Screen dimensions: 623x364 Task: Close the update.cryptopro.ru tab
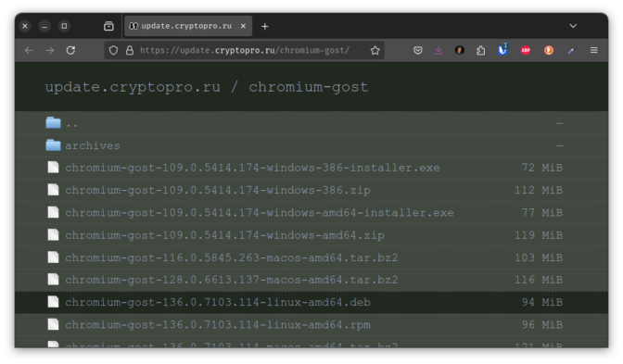tap(243, 26)
